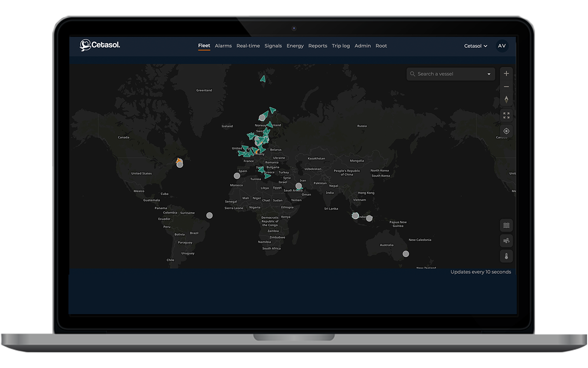Screen dimensions: 588x368
Task: Select the gray marker west of Norway label
Action: [x=262, y=118]
